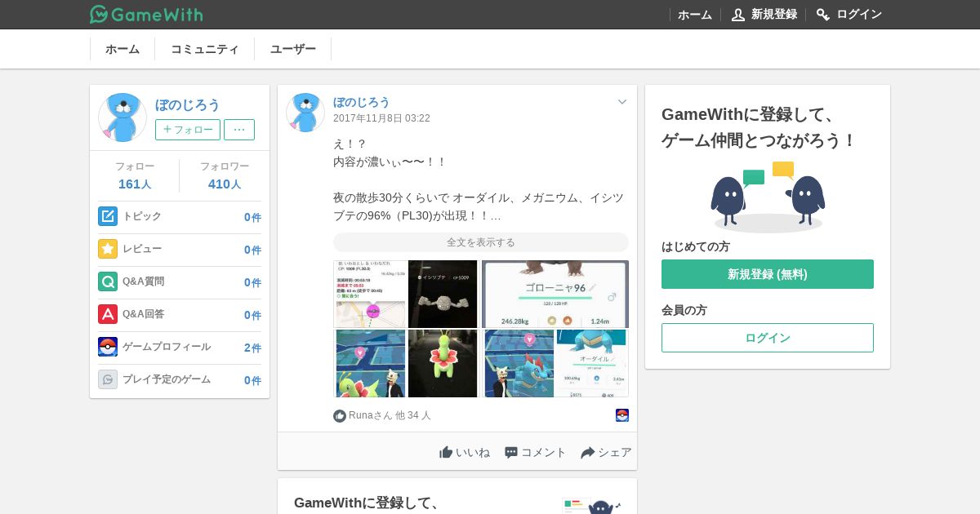This screenshot has width=980, height=514.
Task: Click the ゲームプロフィール Pokéball icon
Action: click(108, 347)
